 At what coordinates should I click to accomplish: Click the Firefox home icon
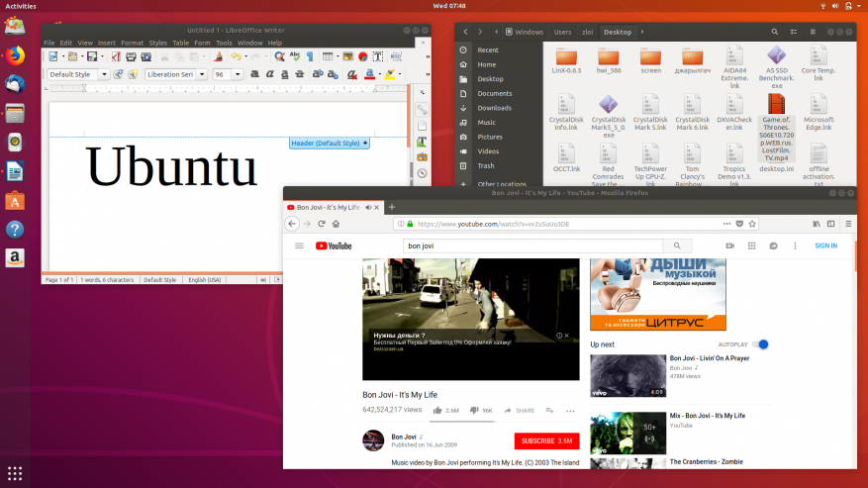337,224
